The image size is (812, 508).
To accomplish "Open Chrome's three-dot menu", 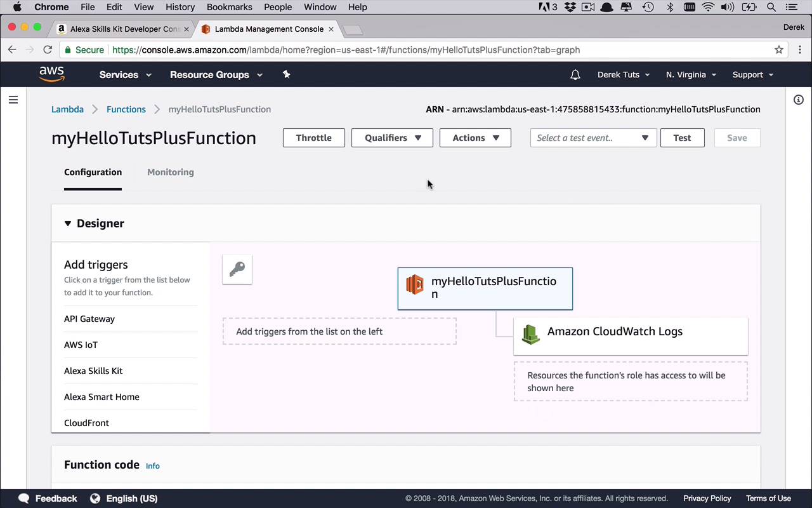I will pyautogui.click(x=799, y=50).
